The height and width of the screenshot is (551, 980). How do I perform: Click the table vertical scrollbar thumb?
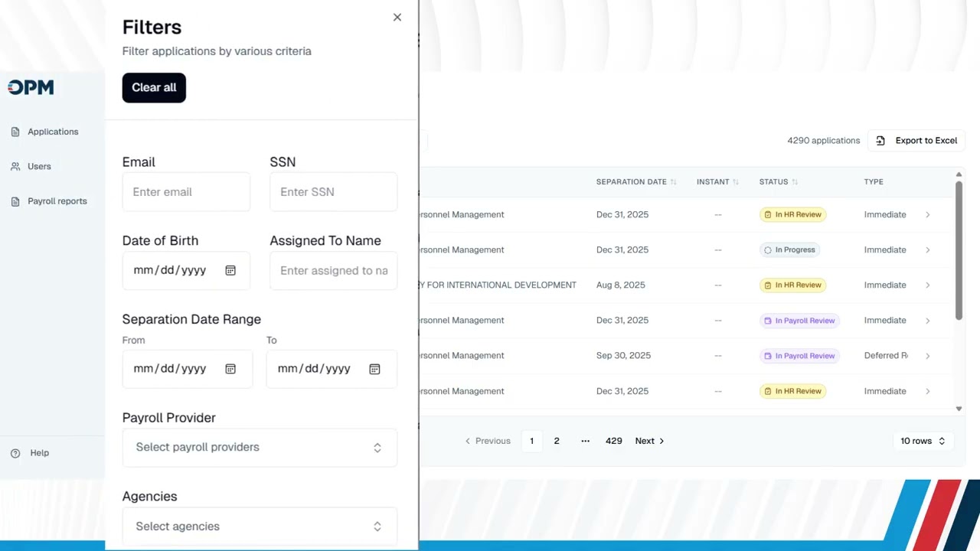pyautogui.click(x=959, y=250)
